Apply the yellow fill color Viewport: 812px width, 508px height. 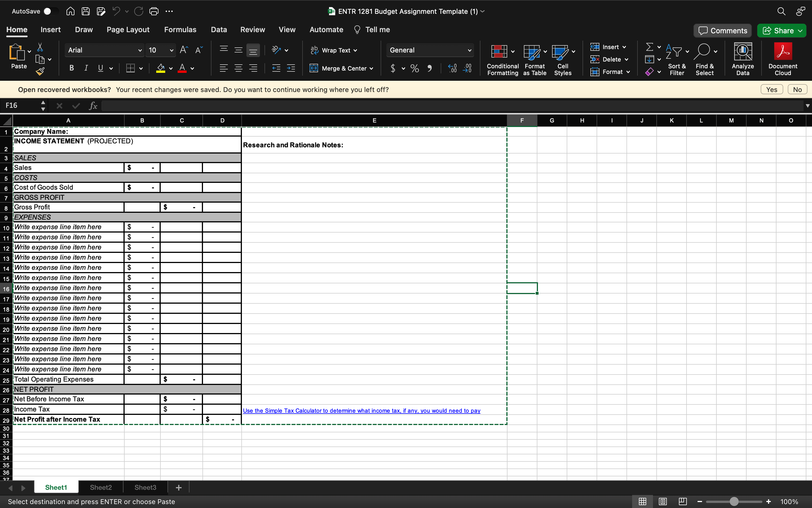[161, 69]
